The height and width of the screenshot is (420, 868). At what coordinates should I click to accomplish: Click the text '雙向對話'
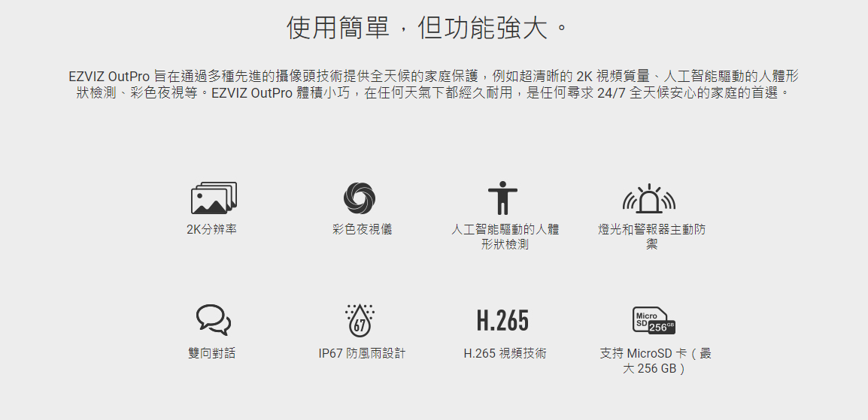click(211, 353)
